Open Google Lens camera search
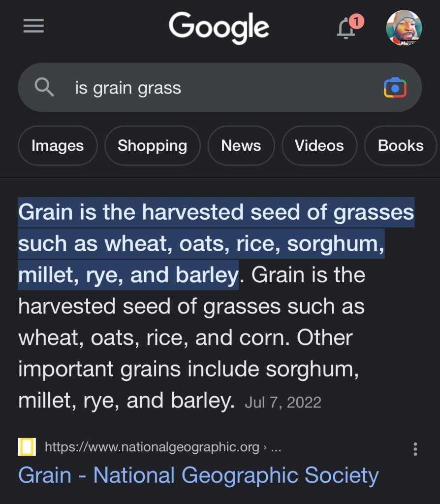The height and width of the screenshot is (504, 440). 395,88
